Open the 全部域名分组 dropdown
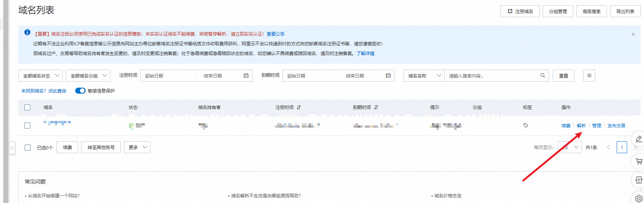The height and width of the screenshot is (203, 644). click(88, 76)
